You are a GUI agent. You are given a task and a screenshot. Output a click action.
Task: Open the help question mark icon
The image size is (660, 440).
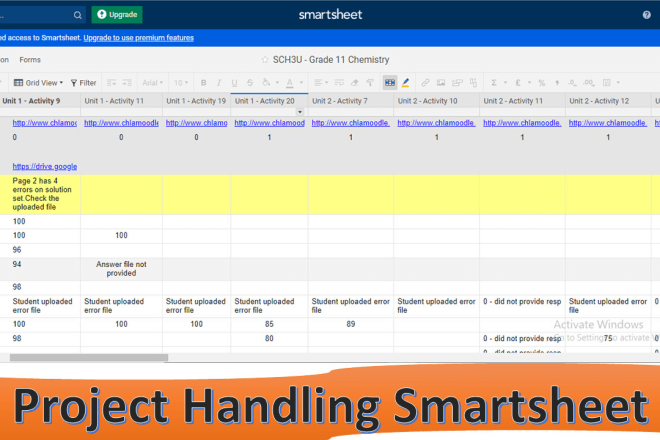point(647,15)
